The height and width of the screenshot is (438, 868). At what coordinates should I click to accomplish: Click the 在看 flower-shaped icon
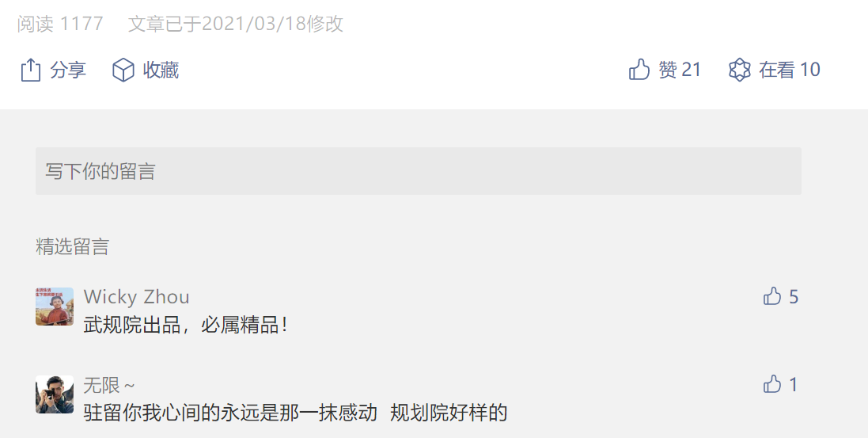coord(740,70)
